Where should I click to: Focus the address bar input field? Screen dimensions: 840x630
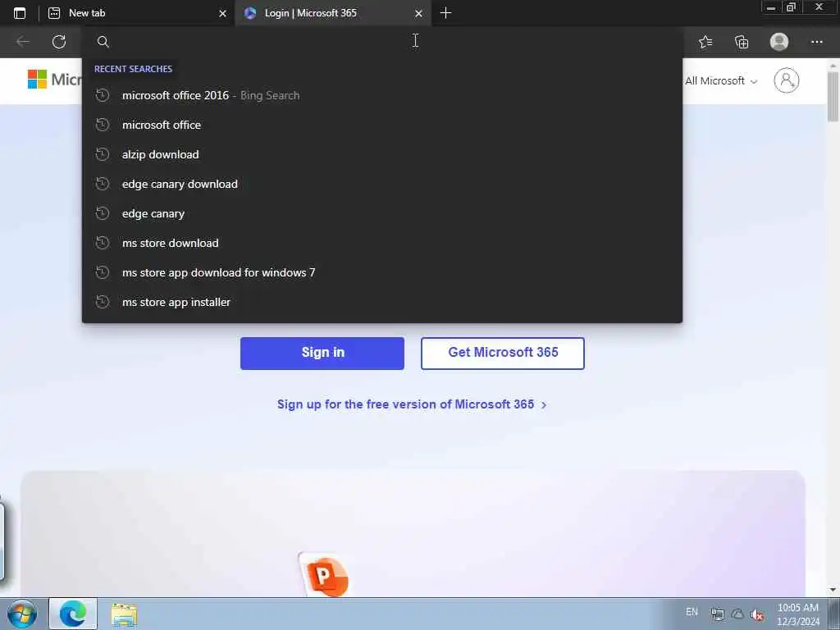point(382,41)
